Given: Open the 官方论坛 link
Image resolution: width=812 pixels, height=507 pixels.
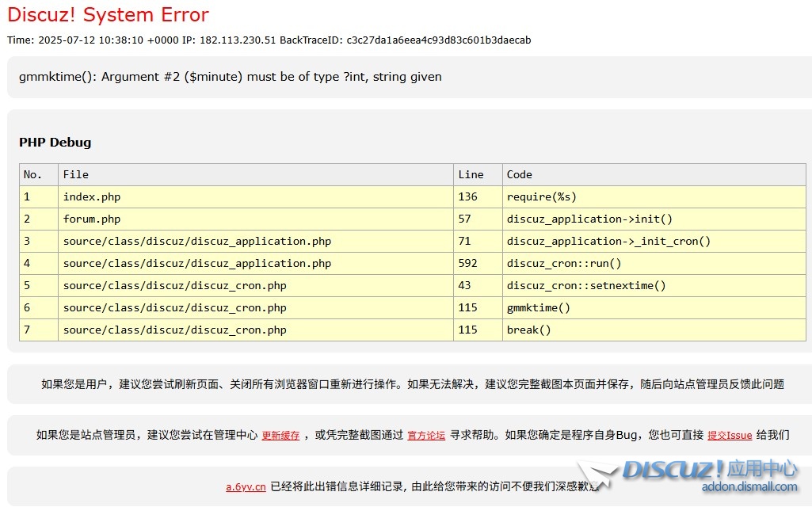Looking at the screenshot, I should [x=426, y=436].
